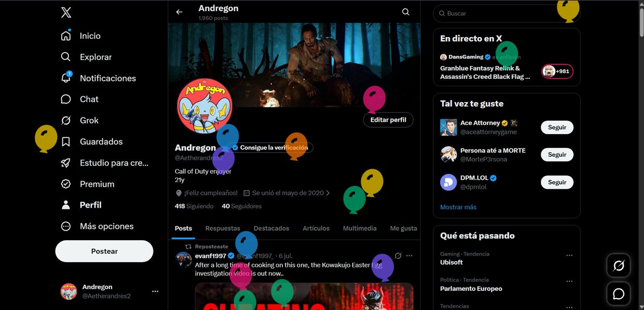Viewport: 644px width, 310px height.
Task: Click Editar perfil button
Action: [x=389, y=120]
